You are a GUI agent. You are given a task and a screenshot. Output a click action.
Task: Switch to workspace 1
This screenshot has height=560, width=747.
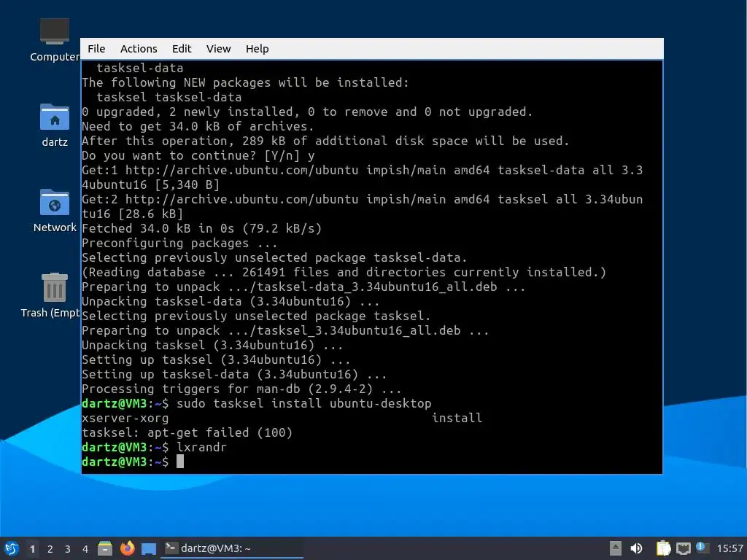click(x=32, y=549)
